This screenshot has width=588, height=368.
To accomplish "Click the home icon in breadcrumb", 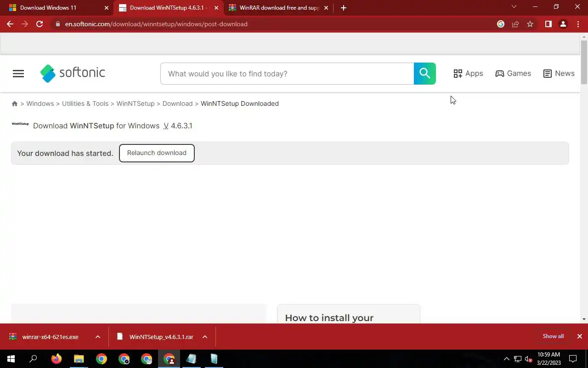I will point(15,103).
